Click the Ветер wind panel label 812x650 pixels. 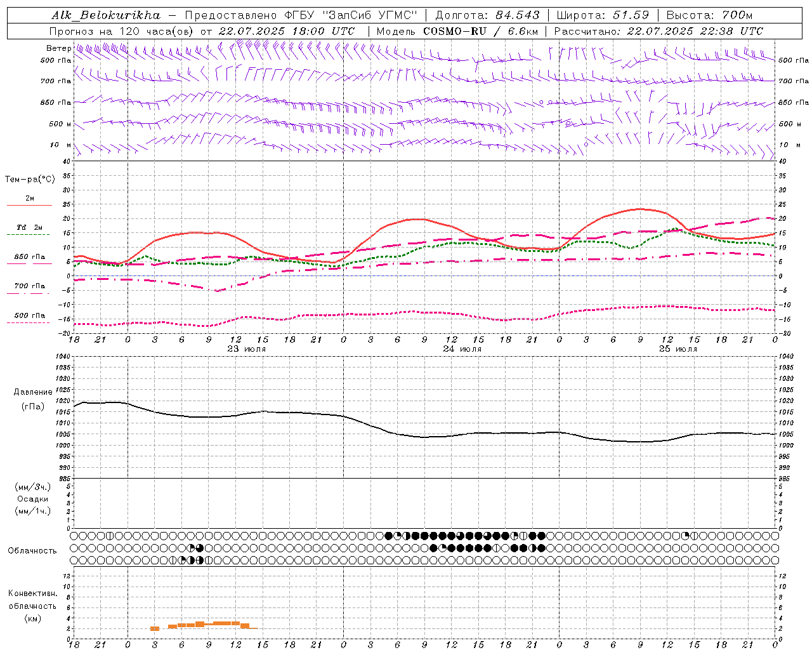click(58, 48)
